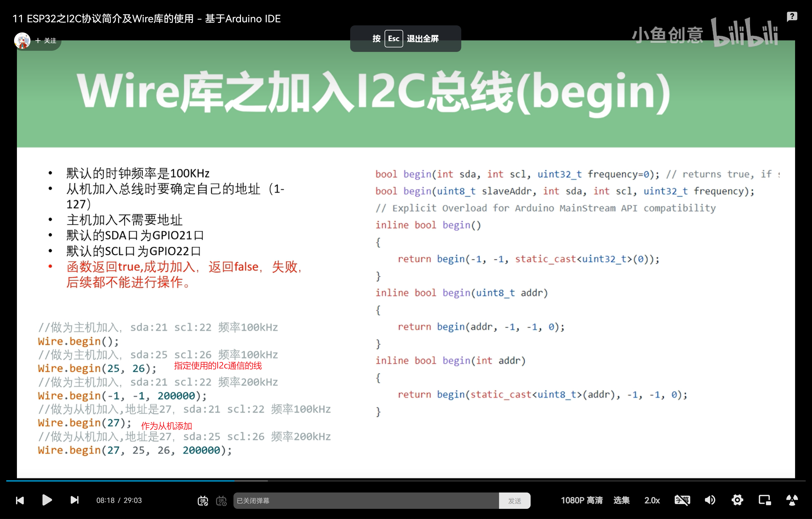
Task: Click the 发送 send button
Action: click(514, 501)
